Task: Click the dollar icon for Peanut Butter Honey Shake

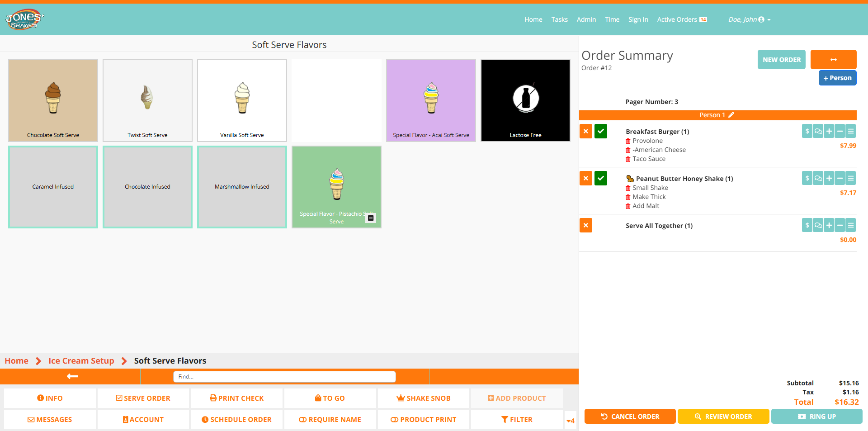Action: (807, 178)
